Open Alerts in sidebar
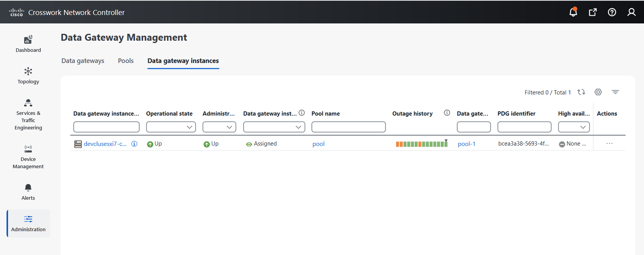 28,192
